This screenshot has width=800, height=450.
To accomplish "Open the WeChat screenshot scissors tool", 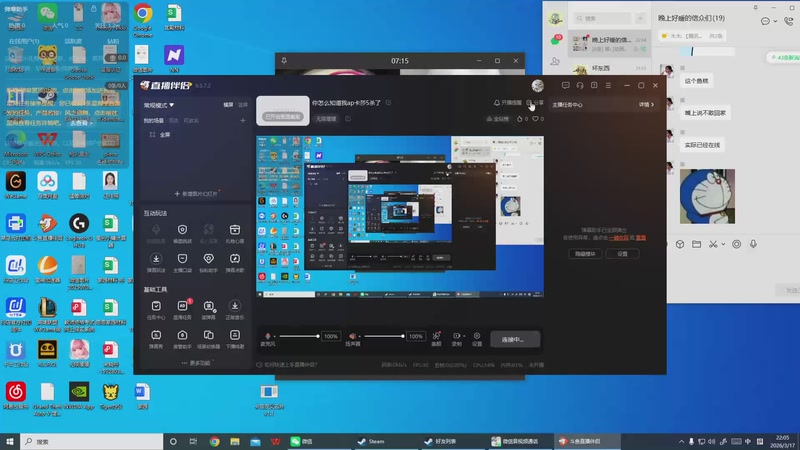I will click(713, 244).
